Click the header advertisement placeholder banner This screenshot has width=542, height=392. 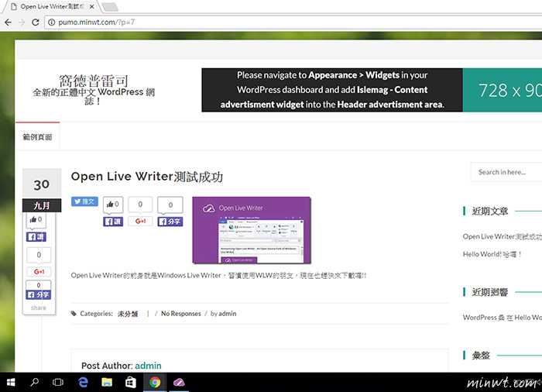click(372, 90)
